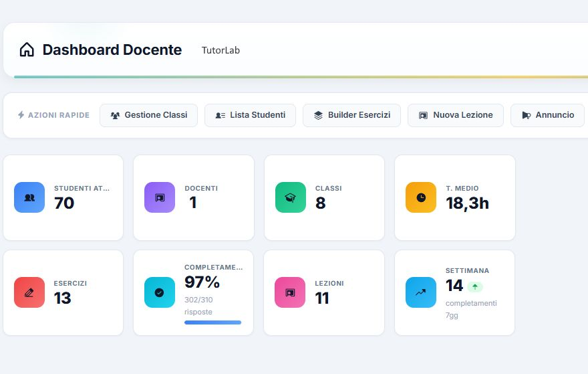The height and width of the screenshot is (374, 588).
Task: Click the value 70 in Studenti card
Action: click(x=64, y=203)
